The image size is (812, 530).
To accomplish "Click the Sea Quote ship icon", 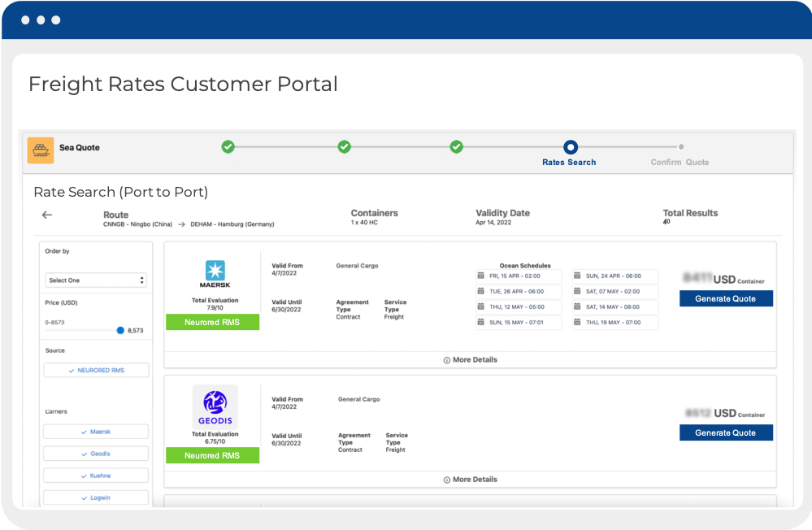I will 40,150.
